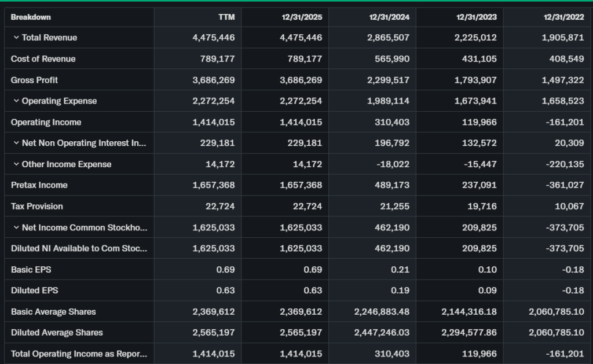Expand the Total Revenue row chevron
593x364 pixels.
16,38
